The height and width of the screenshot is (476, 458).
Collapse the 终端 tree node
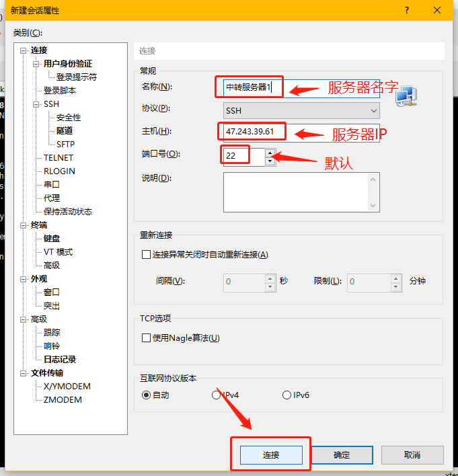point(23,225)
